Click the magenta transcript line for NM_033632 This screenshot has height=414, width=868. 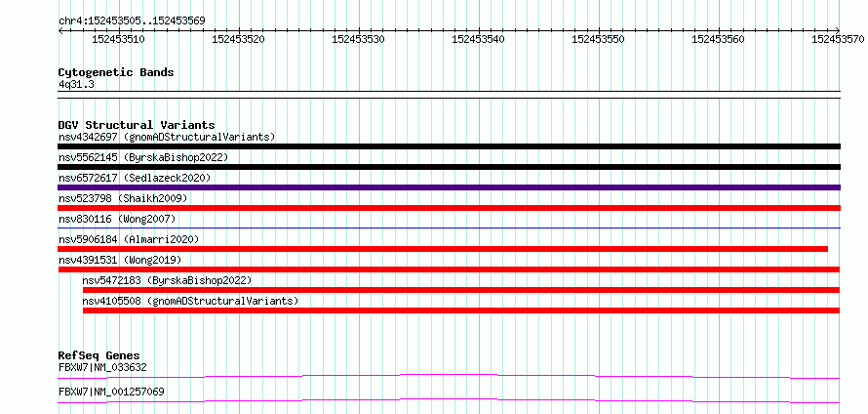449,376
